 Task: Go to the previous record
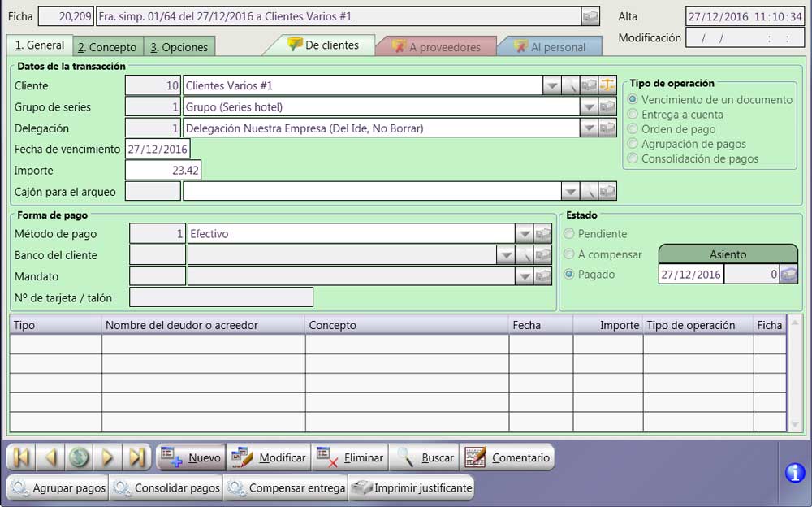click(50, 457)
